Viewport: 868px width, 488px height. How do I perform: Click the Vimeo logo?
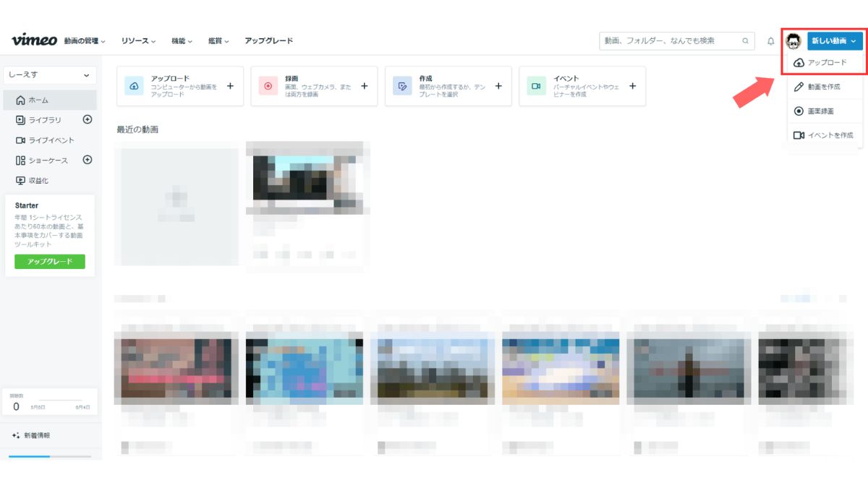pos(34,40)
